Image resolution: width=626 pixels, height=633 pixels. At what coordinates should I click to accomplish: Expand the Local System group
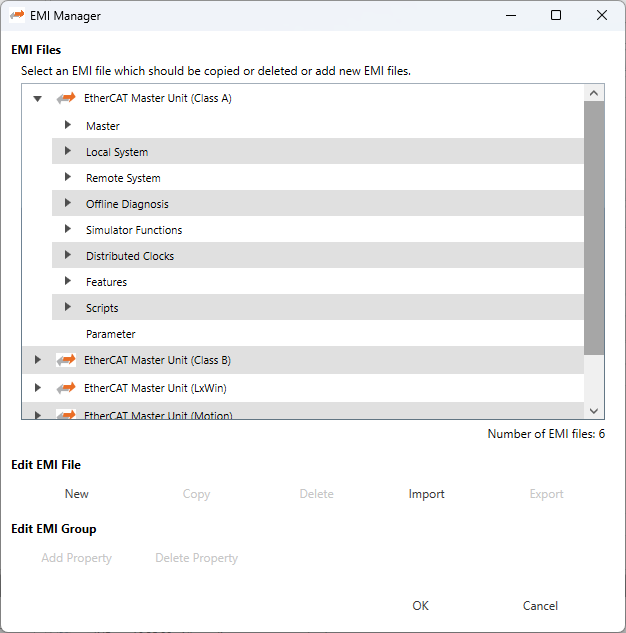click(x=68, y=152)
